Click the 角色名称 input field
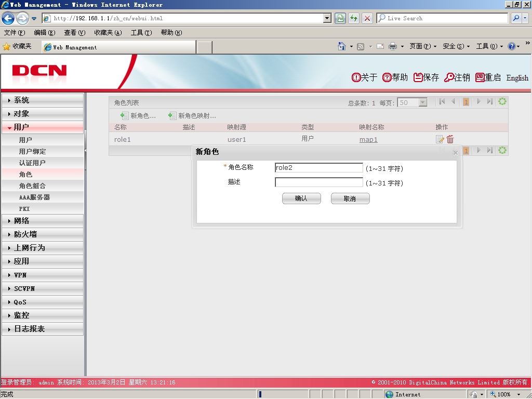This screenshot has height=399, width=532. [x=319, y=168]
